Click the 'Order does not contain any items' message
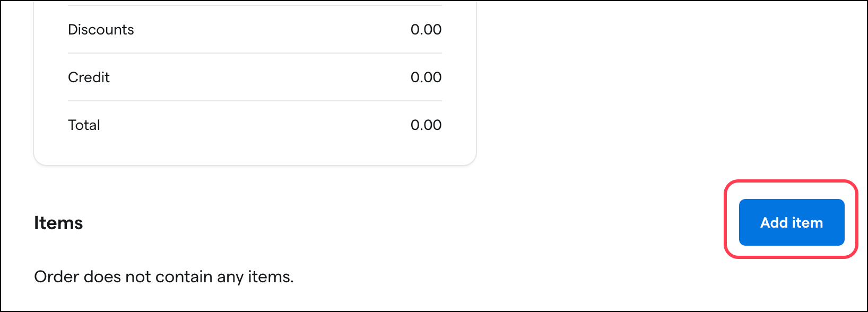Image resolution: width=868 pixels, height=312 pixels. pyautogui.click(x=164, y=277)
